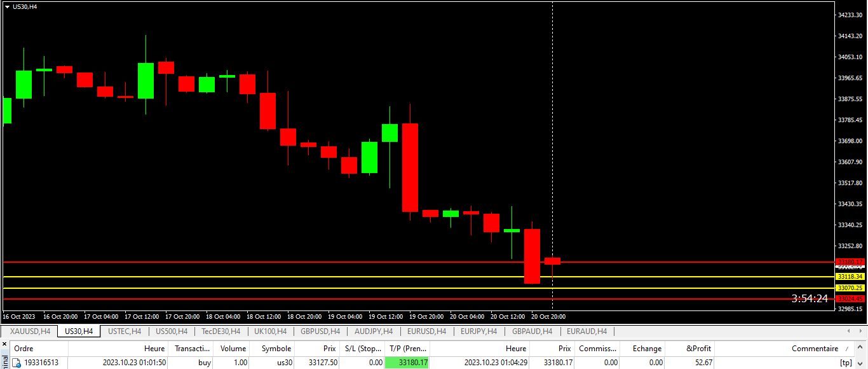Close the terminal panel with the X
This screenshot has height=369, width=868.
(x=4, y=344)
